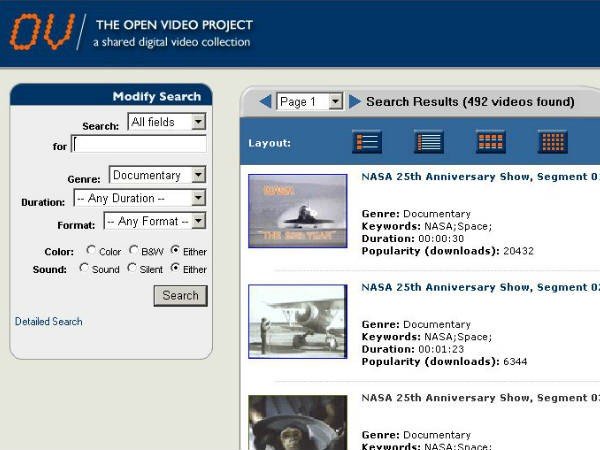Open the Any Duration dropdown
600x450 pixels.
[x=140, y=198]
